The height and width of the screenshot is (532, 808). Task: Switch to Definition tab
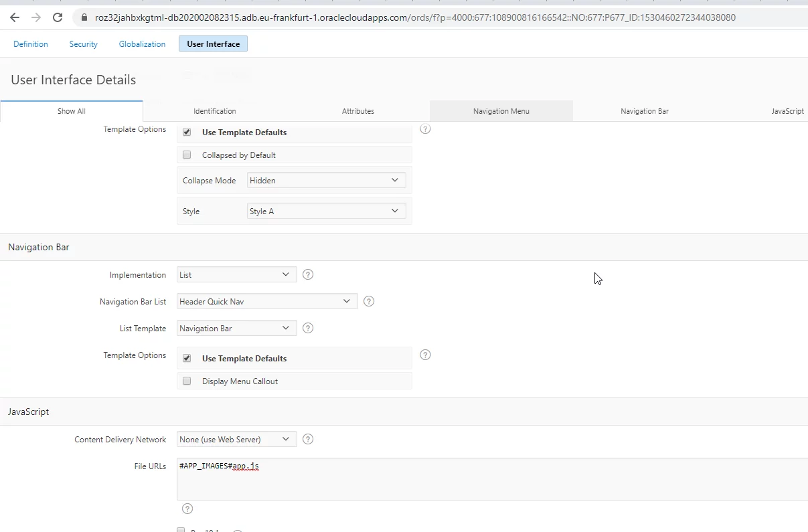[x=31, y=44]
